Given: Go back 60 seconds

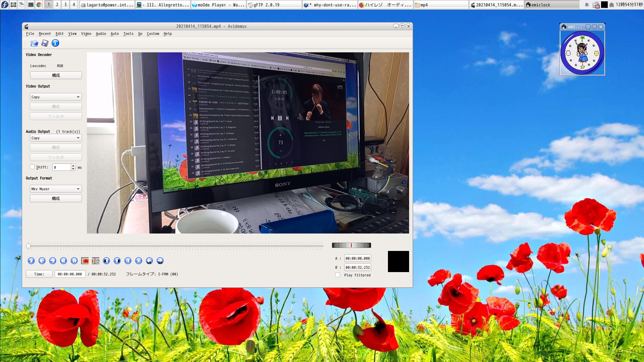Looking at the screenshot, I should [149, 261].
